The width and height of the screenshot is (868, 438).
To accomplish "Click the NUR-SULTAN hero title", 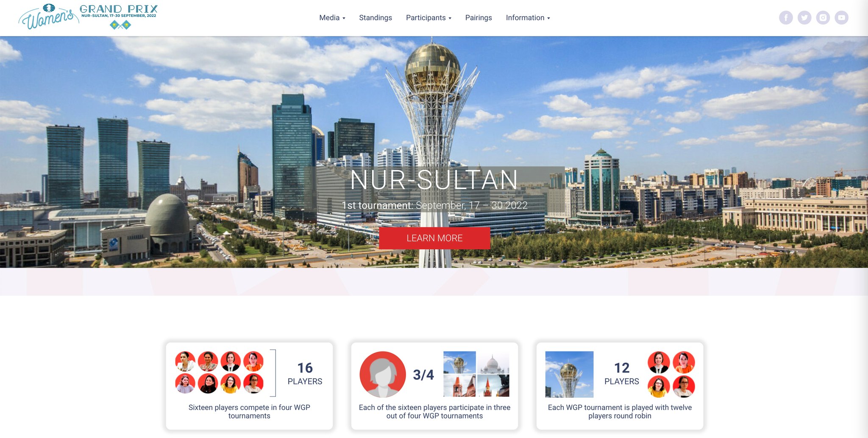I will pyautogui.click(x=434, y=180).
